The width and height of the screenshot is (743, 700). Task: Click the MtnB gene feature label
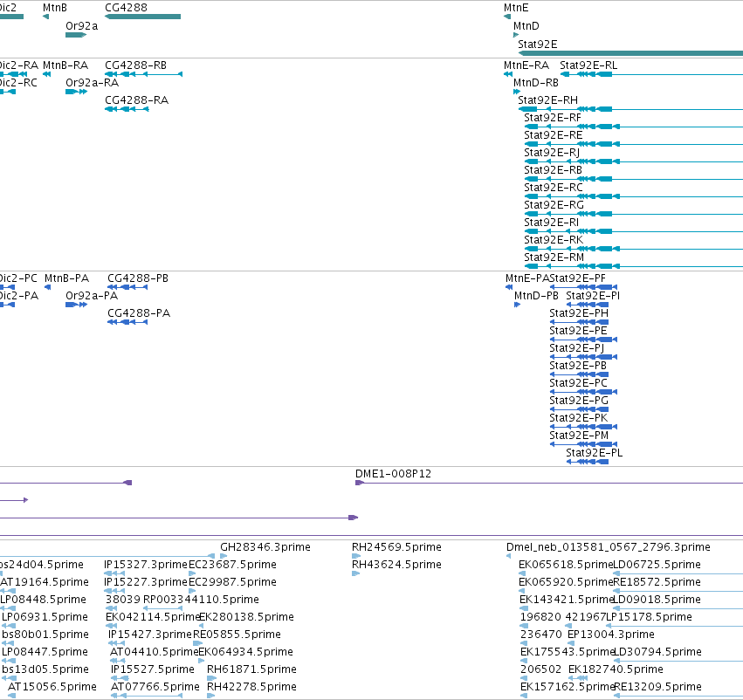pyautogui.click(x=54, y=8)
